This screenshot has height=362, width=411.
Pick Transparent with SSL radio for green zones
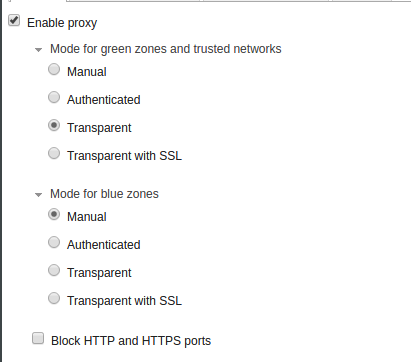54,153
